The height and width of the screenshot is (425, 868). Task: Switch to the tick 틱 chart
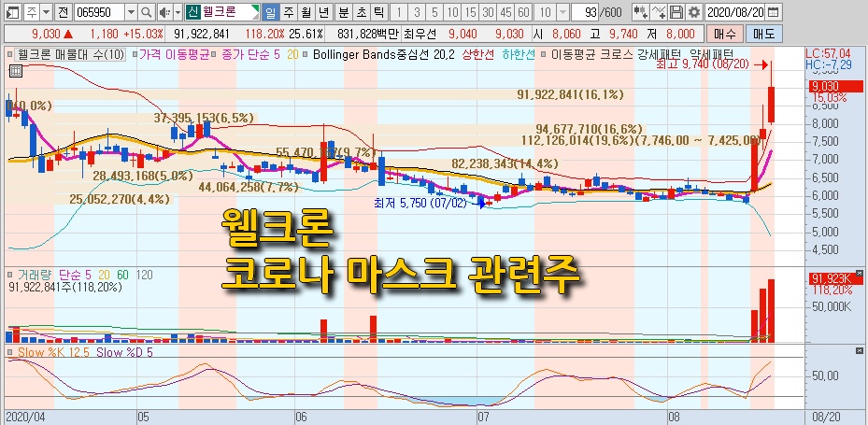coord(378,11)
